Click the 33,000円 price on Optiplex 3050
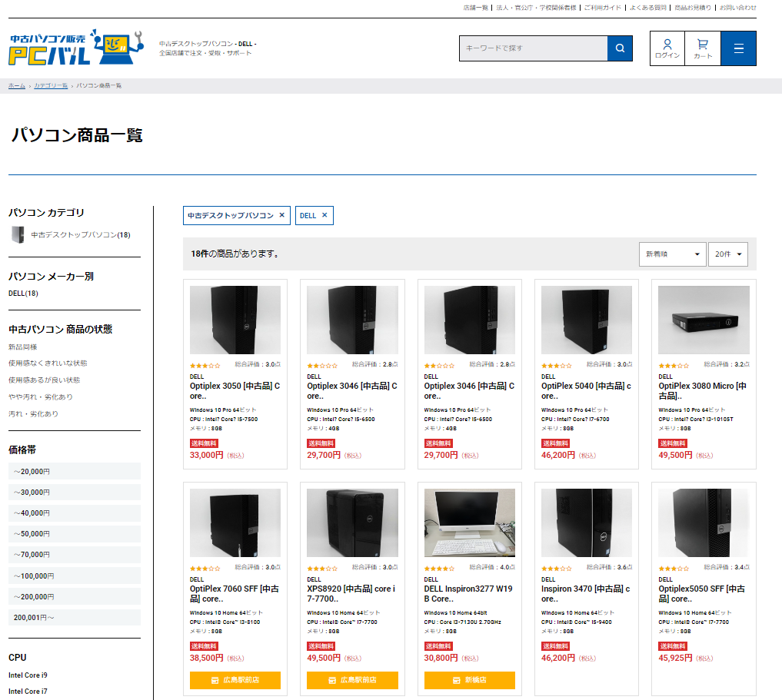The height and width of the screenshot is (700, 782). 207,455
